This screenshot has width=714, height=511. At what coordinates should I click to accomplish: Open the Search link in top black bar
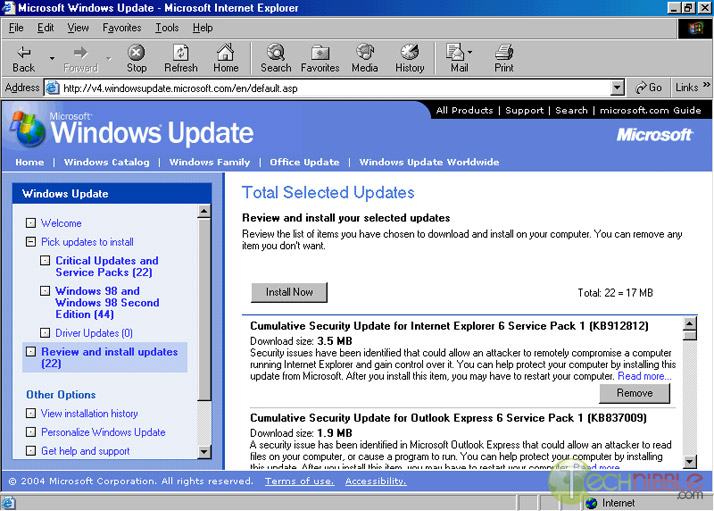click(x=571, y=110)
